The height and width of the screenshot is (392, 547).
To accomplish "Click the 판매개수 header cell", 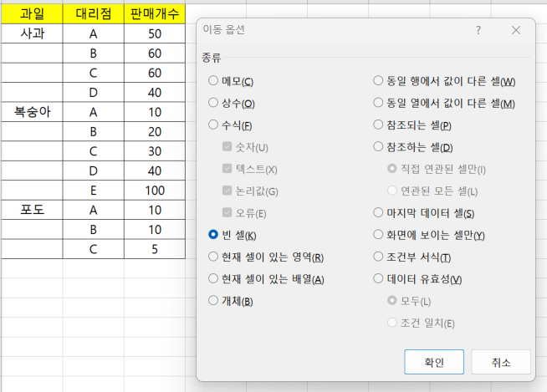I will click(155, 14).
